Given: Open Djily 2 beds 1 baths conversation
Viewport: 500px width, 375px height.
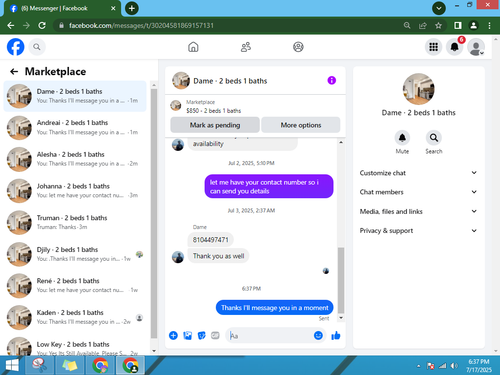Looking at the screenshot, I should coord(75,254).
